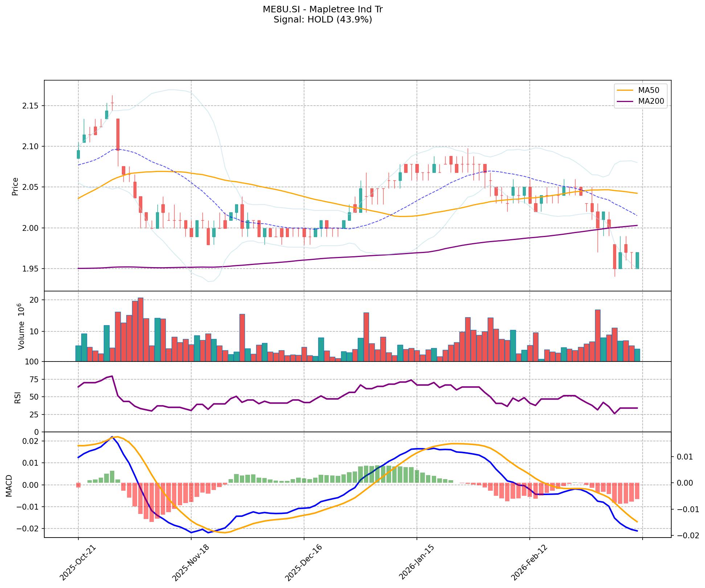
Task: Click the tallest red volume bar
Action: [140, 329]
